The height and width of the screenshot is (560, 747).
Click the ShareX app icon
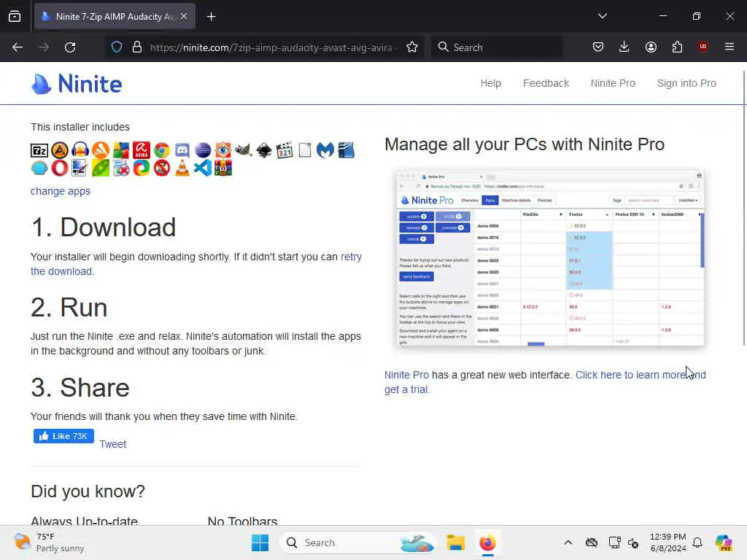142,168
